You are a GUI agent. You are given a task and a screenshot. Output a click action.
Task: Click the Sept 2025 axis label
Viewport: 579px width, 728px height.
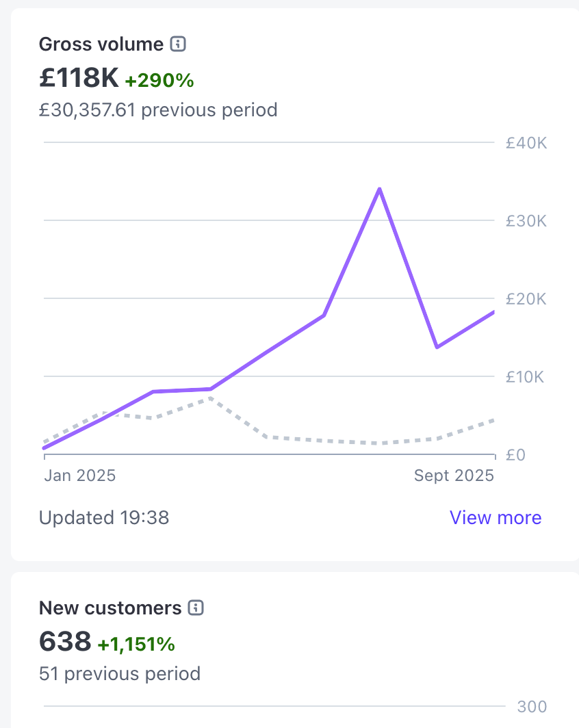pyautogui.click(x=454, y=475)
